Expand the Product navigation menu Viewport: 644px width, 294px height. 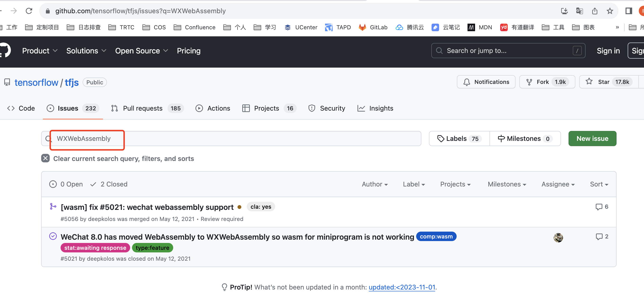point(40,51)
